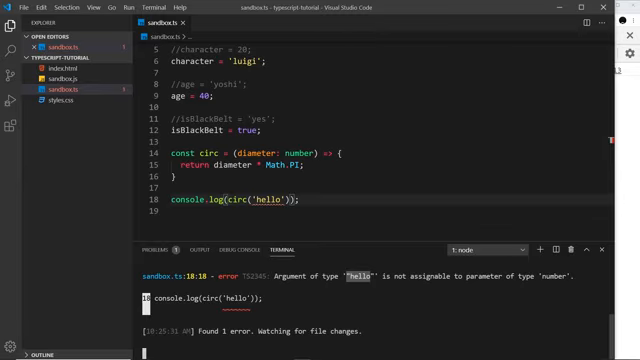Click 'Math.PI' on line 15
This screenshot has width=640, height=360.
tap(282, 165)
